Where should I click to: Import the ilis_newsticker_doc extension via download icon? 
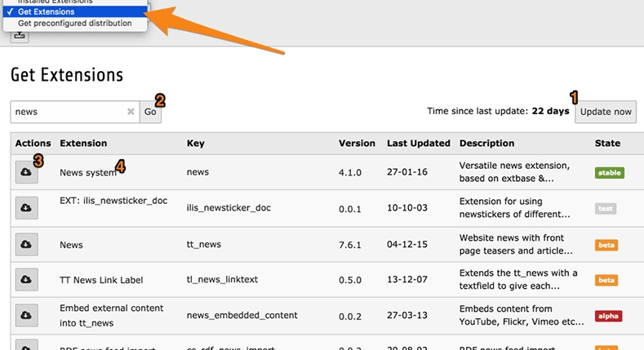26,207
